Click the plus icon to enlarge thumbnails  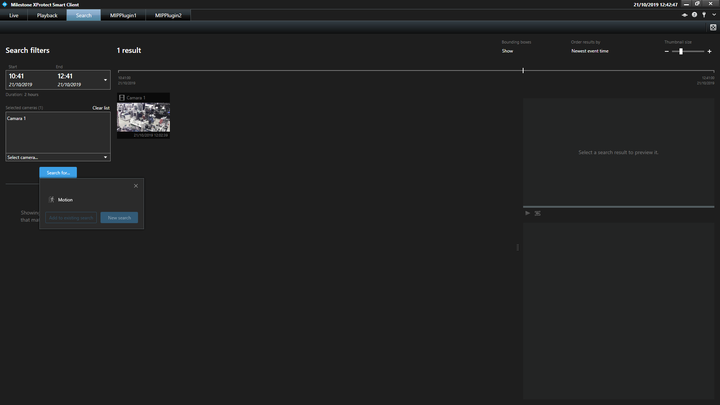click(x=709, y=51)
